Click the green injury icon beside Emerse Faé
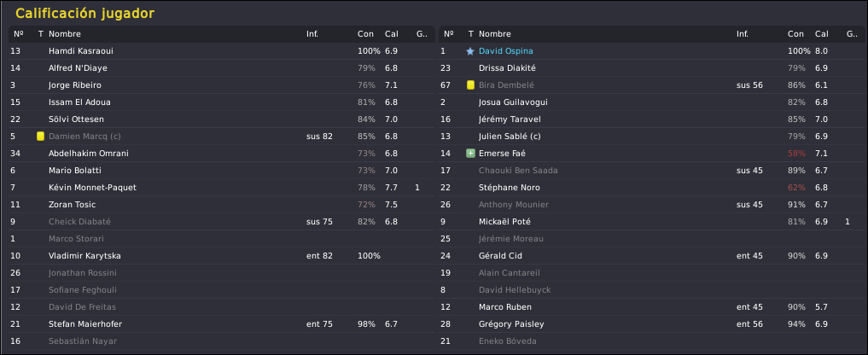868x355 pixels. [470, 154]
